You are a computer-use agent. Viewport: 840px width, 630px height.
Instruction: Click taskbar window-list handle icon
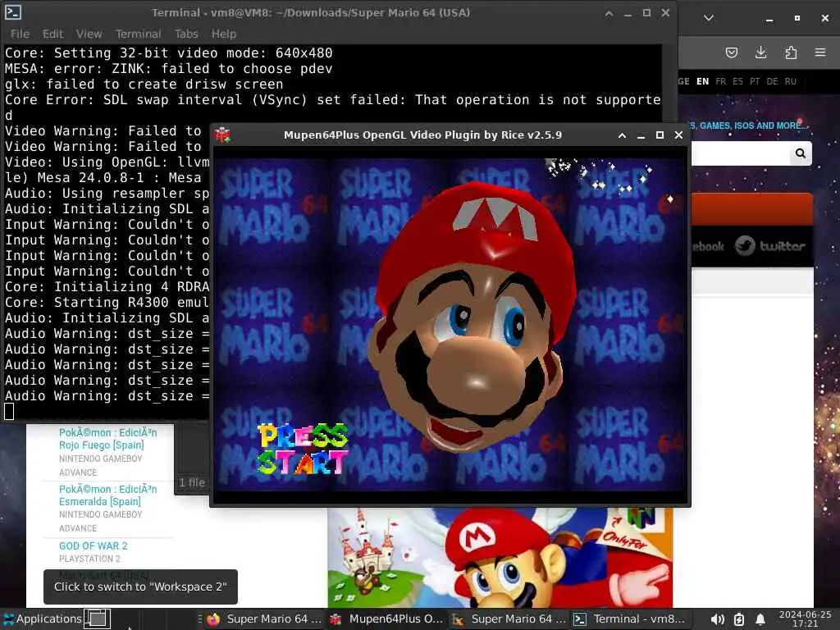pyautogui.click(x=200, y=619)
